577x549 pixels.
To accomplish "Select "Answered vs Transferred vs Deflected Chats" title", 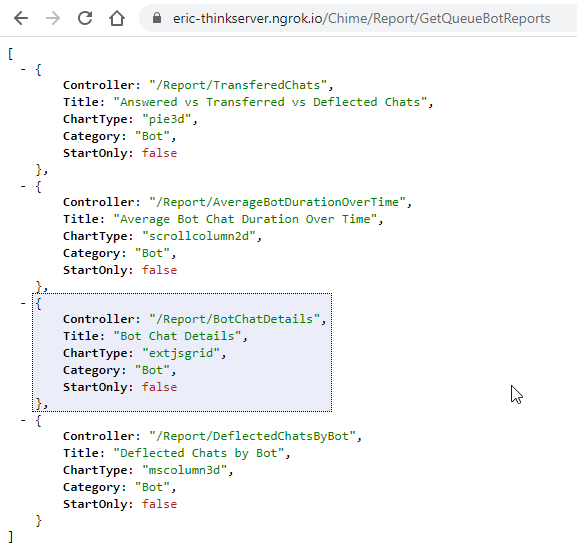I will [270, 102].
